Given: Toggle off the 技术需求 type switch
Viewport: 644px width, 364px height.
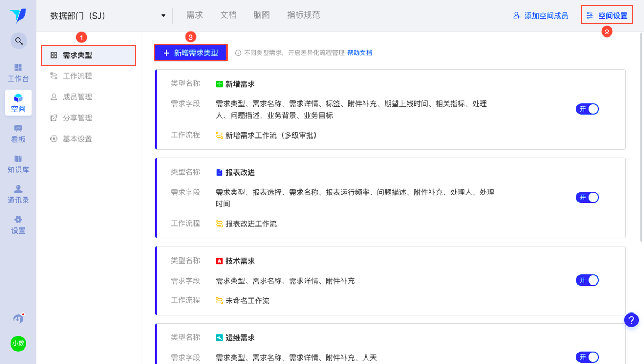Looking at the screenshot, I should 587,280.
